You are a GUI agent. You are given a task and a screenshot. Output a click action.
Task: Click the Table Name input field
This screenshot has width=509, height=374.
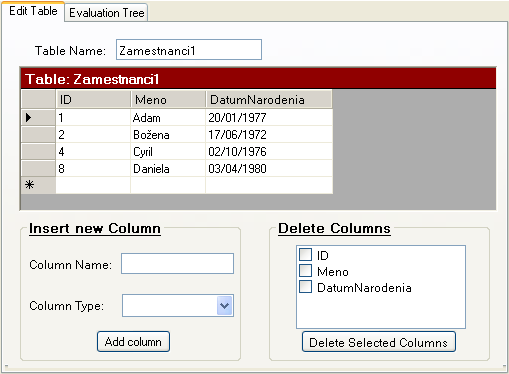[189, 50]
